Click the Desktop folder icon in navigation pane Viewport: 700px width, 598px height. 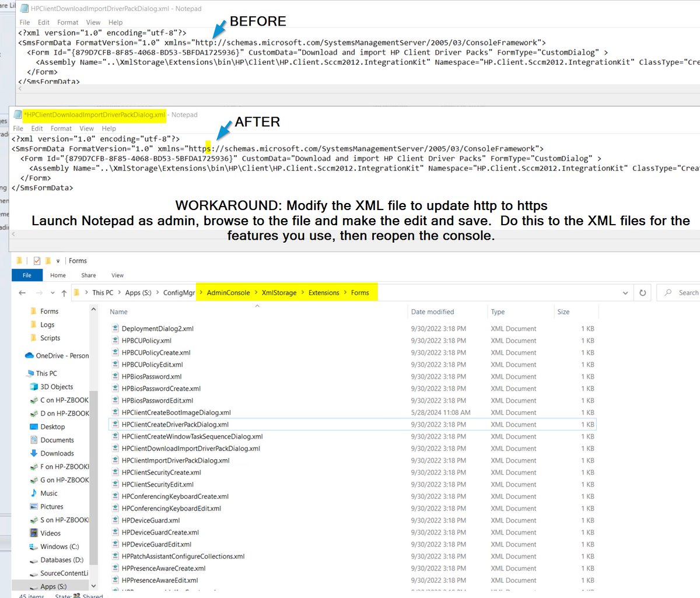tap(34, 427)
